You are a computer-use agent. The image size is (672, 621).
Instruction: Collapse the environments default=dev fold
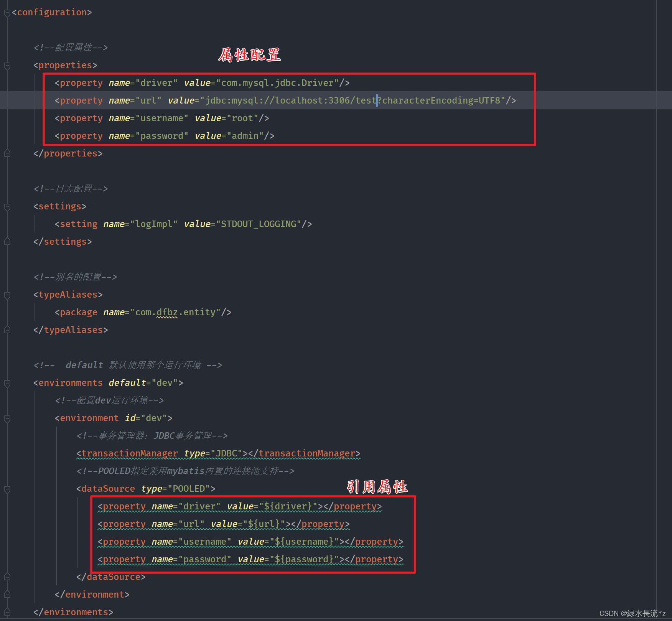7,384
